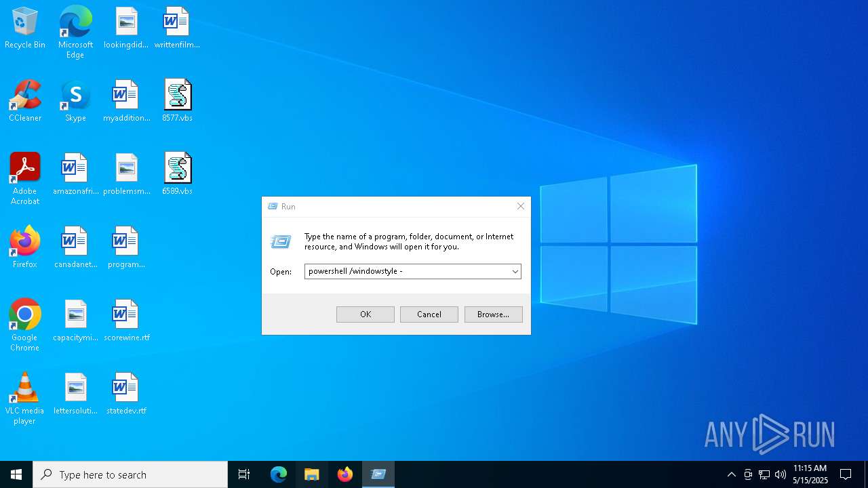Screen dimensions: 868x488
Task: Open the volume control tray icon
Action: pos(781,474)
